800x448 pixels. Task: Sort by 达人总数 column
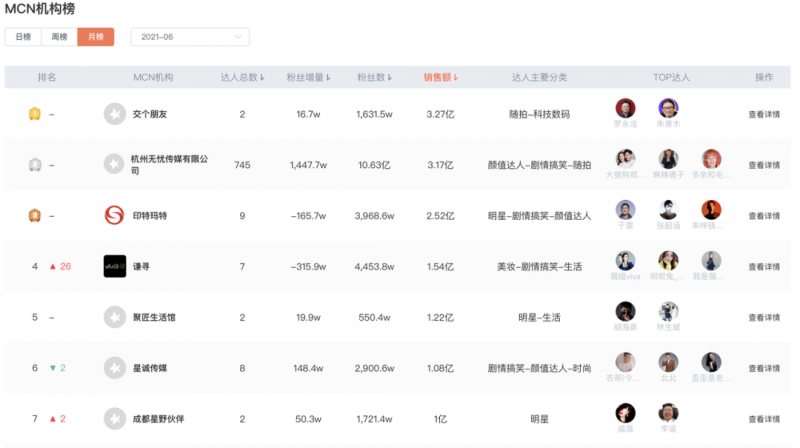coord(242,77)
